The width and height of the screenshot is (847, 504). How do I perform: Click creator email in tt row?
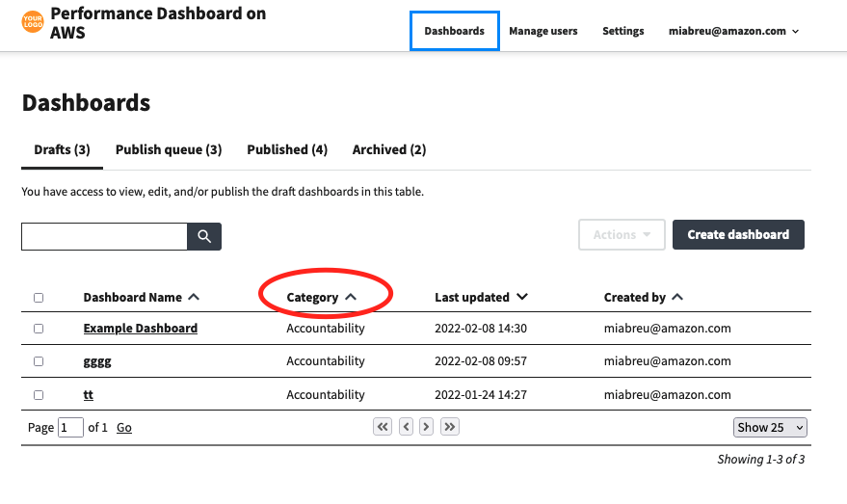668,395
